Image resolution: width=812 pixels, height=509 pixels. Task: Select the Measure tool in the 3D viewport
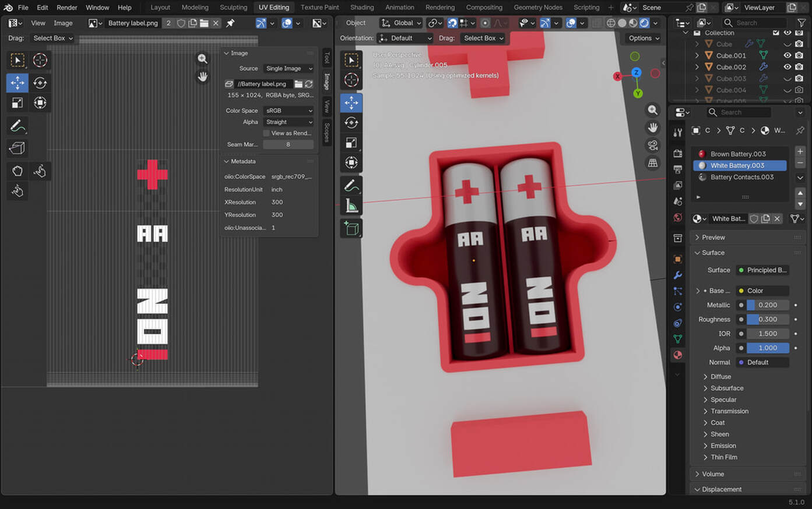351,206
